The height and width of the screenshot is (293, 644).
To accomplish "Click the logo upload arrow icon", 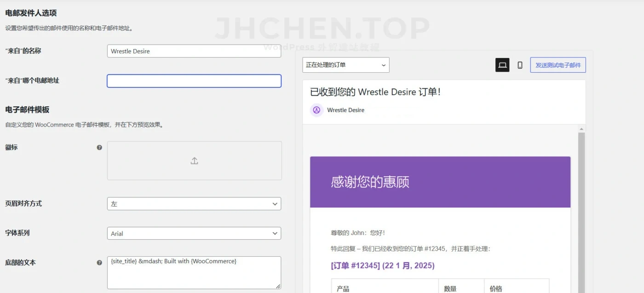I will (x=194, y=161).
